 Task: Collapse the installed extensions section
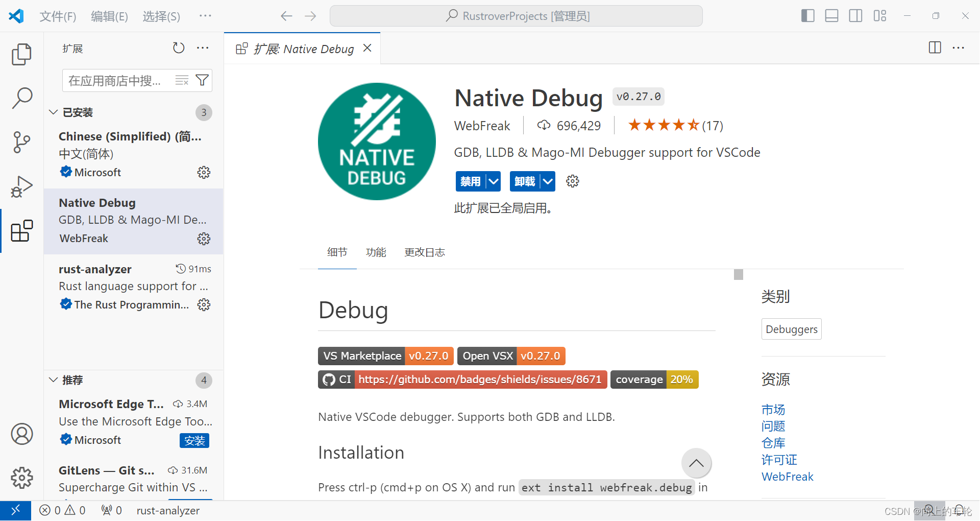pyautogui.click(x=53, y=112)
